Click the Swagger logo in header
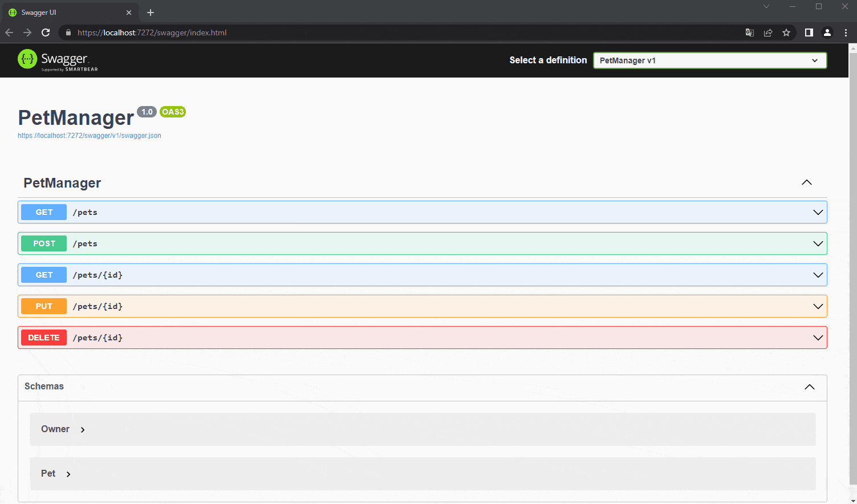Screen dimensions: 857x504 point(58,60)
